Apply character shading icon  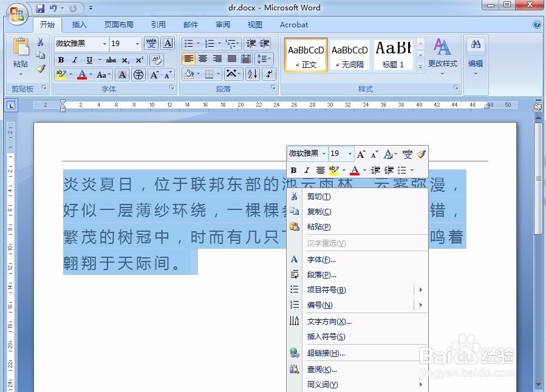point(122,75)
